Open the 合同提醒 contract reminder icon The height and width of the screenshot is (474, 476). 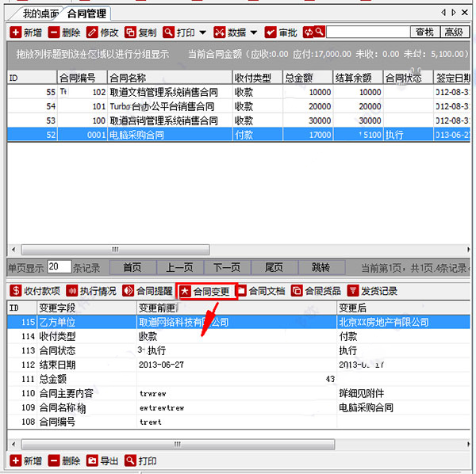[128, 291]
